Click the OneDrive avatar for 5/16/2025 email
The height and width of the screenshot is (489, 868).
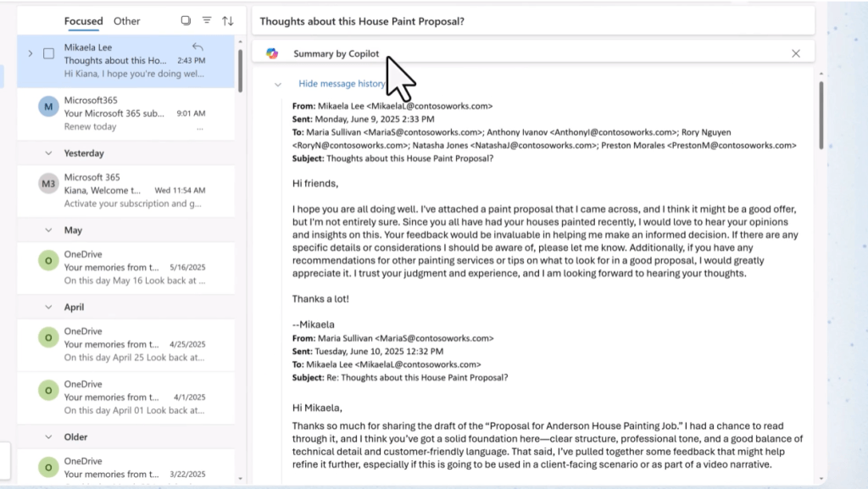click(48, 260)
